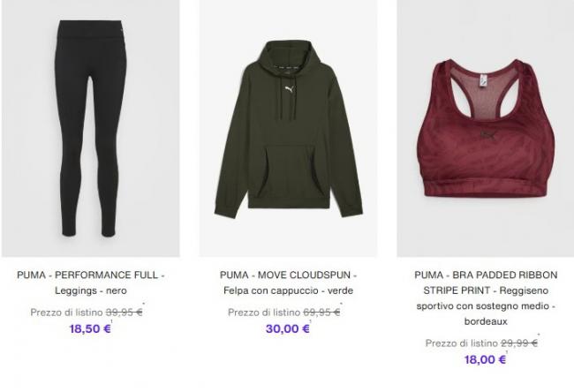This screenshot has width=574, height=392.
Task: Click the crossed-out 69,95 € list price
Action: click(321, 313)
